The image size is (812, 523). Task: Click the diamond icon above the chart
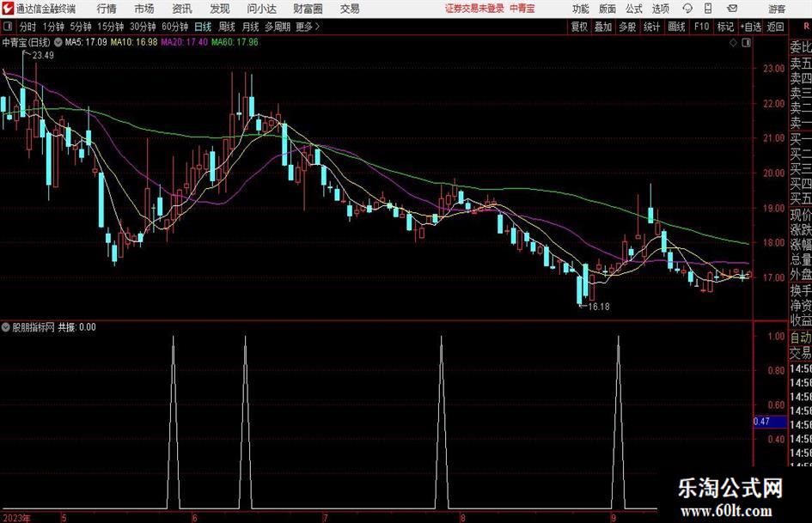[733, 43]
